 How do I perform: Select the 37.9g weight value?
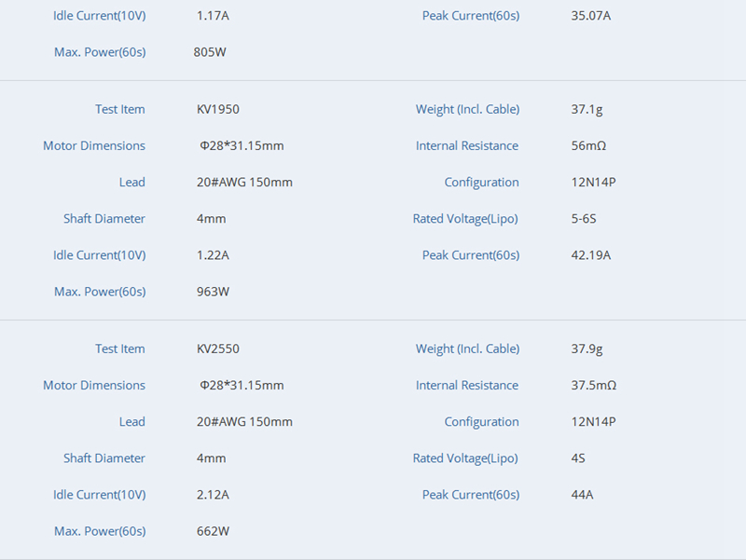click(x=587, y=348)
